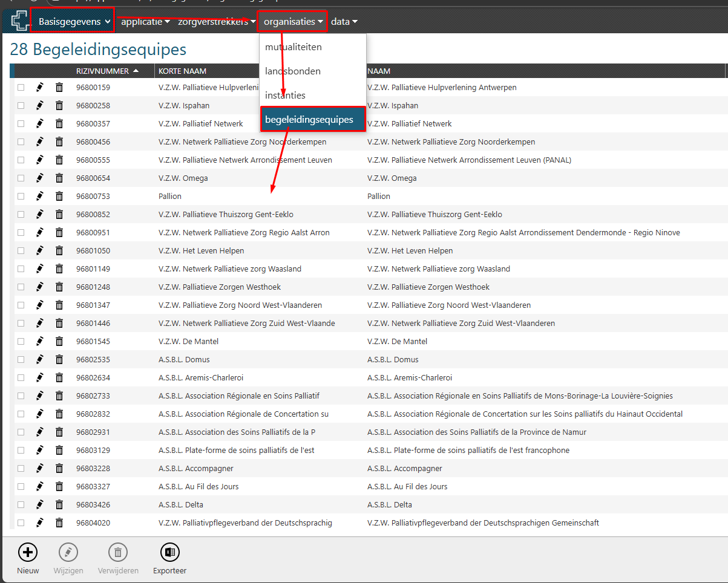This screenshot has height=583, width=728.
Task: Open the Basisgegevens dropdown
Action: (x=73, y=22)
